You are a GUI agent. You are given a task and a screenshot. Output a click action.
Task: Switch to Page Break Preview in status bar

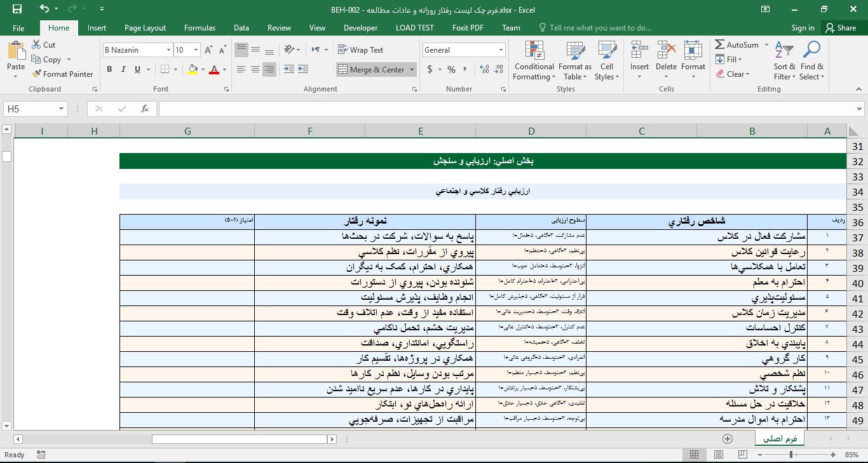coord(743,455)
